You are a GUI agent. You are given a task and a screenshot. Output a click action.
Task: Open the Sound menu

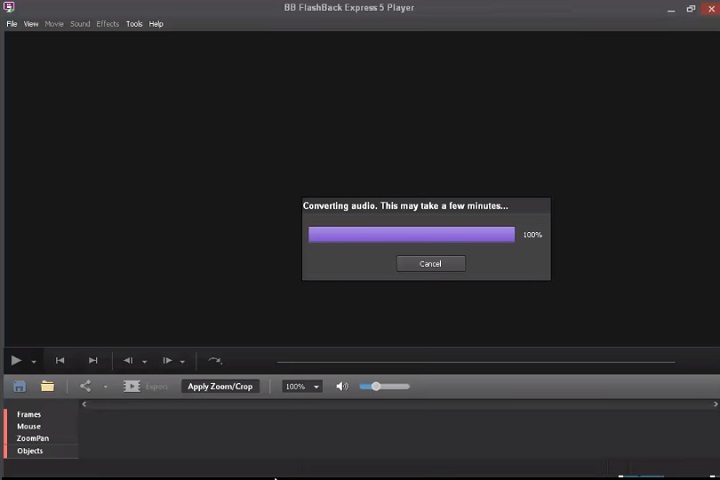80,24
